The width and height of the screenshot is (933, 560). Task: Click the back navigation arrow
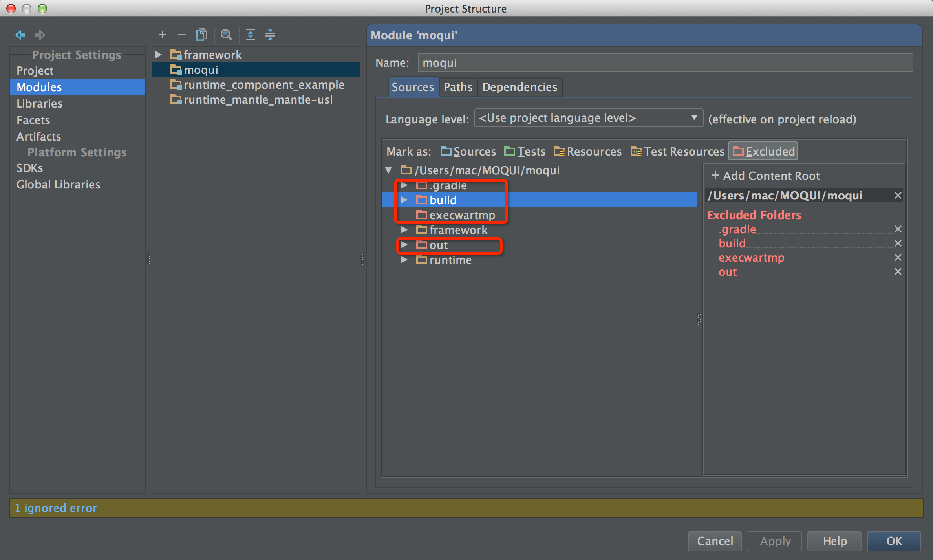tap(20, 35)
